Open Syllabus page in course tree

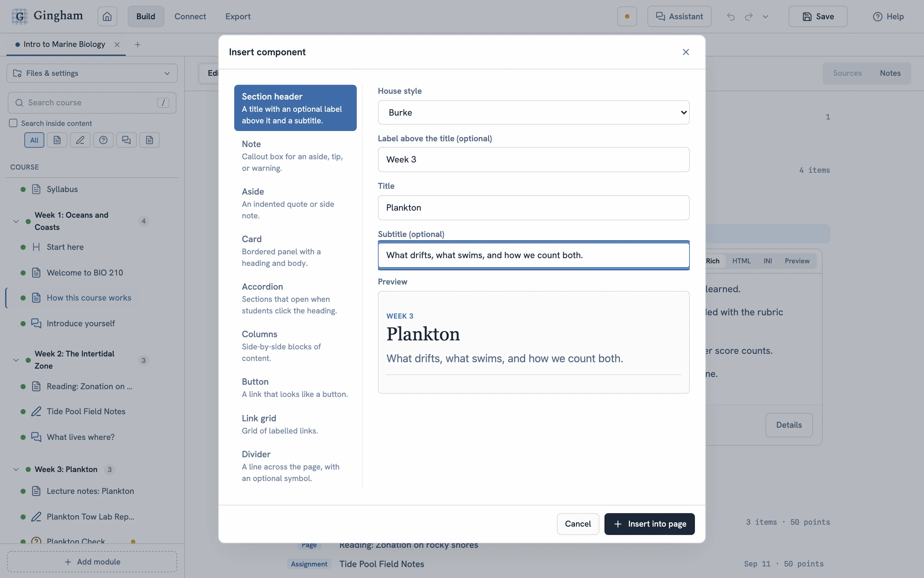62,189
